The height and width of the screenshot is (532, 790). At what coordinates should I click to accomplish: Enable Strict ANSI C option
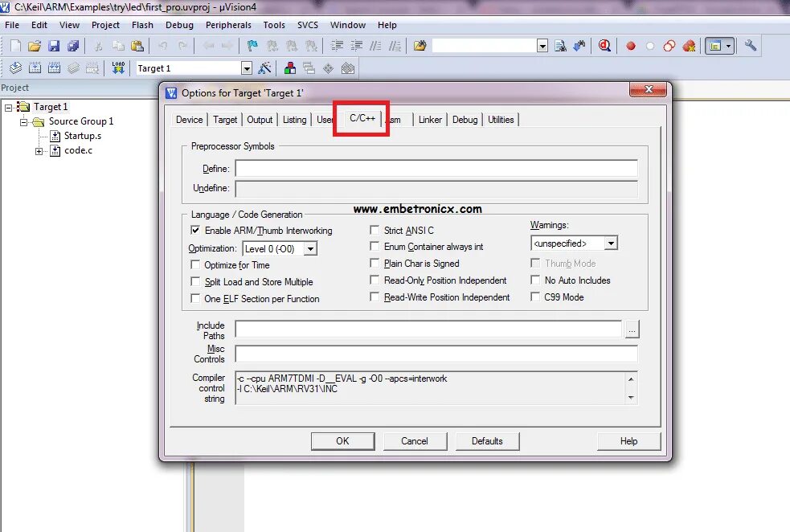tap(375, 230)
